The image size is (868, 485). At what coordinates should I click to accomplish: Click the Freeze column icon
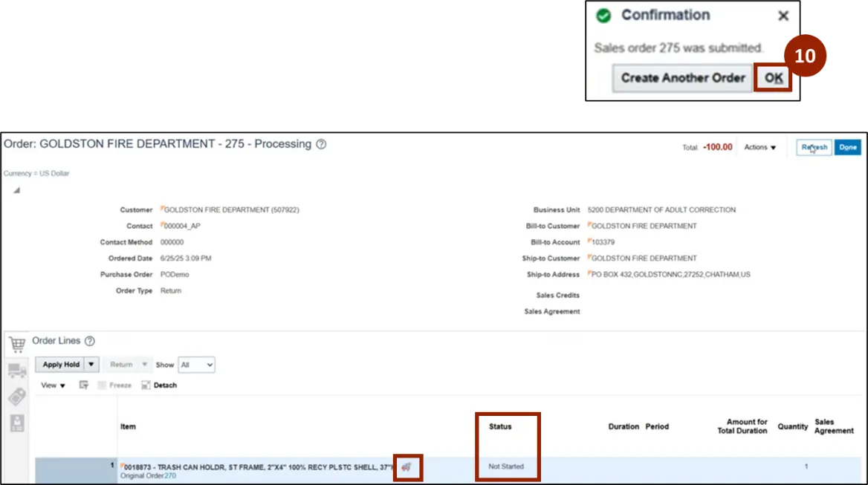[x=114, y=385]
